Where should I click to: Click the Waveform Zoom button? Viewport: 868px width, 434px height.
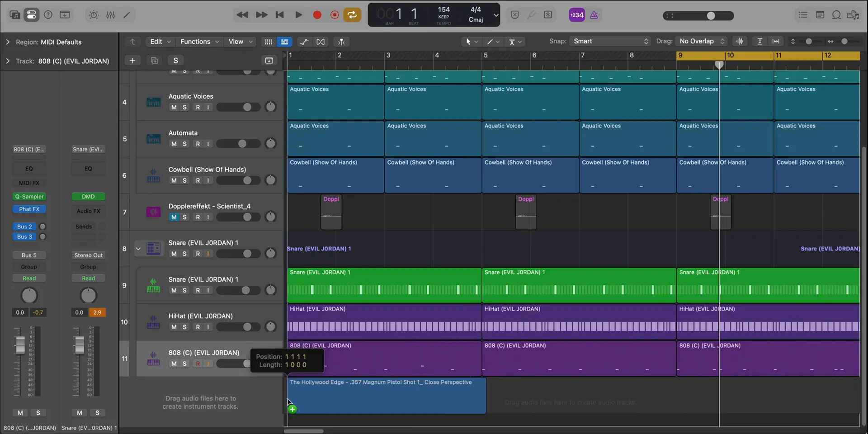pos(740,41)
